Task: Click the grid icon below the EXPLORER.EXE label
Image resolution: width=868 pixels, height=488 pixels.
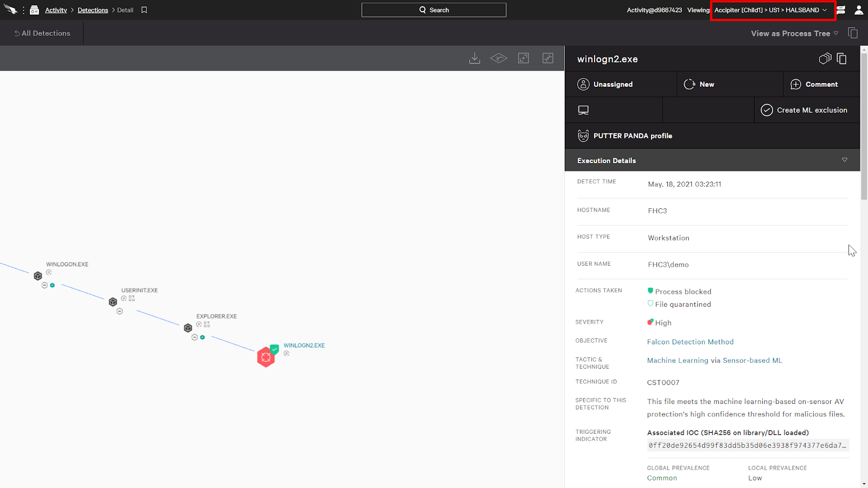Action: pyautogui.click(x=207, y=324)
